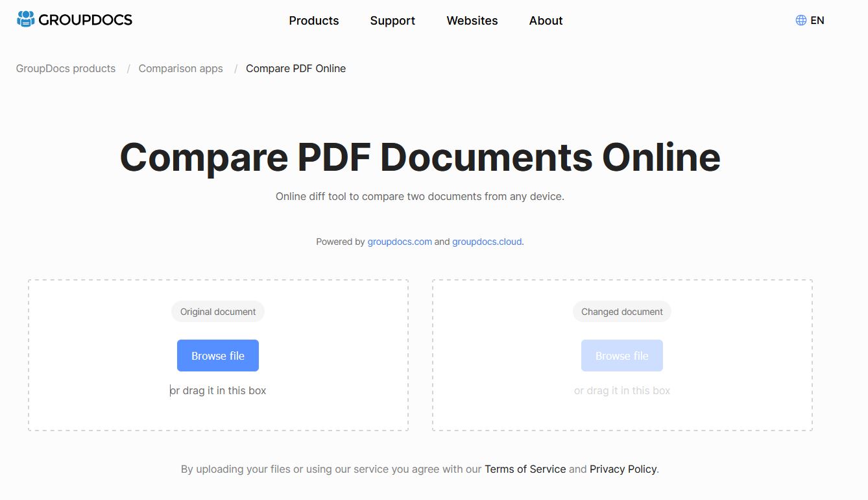Click the Original document drag-drop text
The height and width of the screenshot is (500, 868).
coord(218,390)
